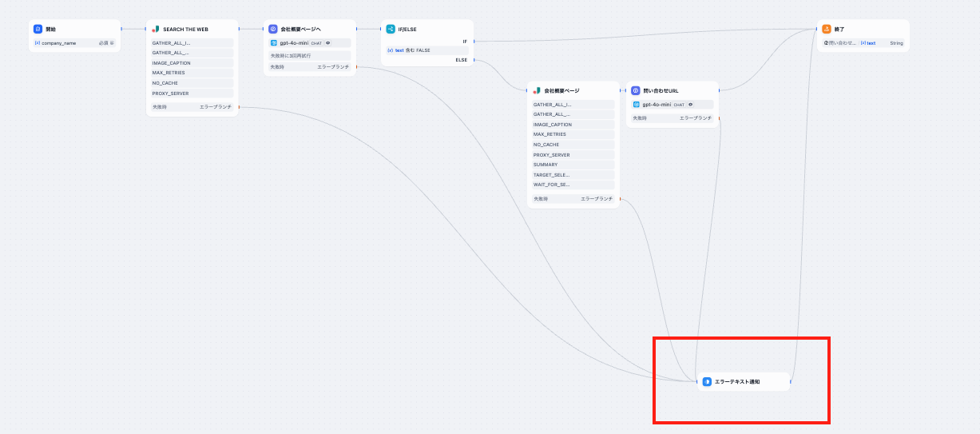
Task: Click the 会社概要ページへ LLM node icon
Action: point(273,29)
